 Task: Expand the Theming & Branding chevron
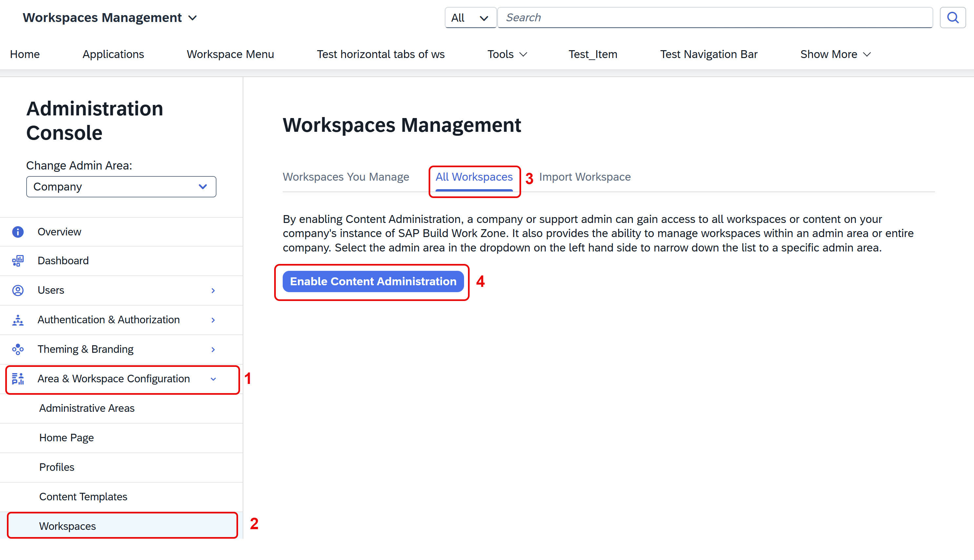click(x=213, y=350)
